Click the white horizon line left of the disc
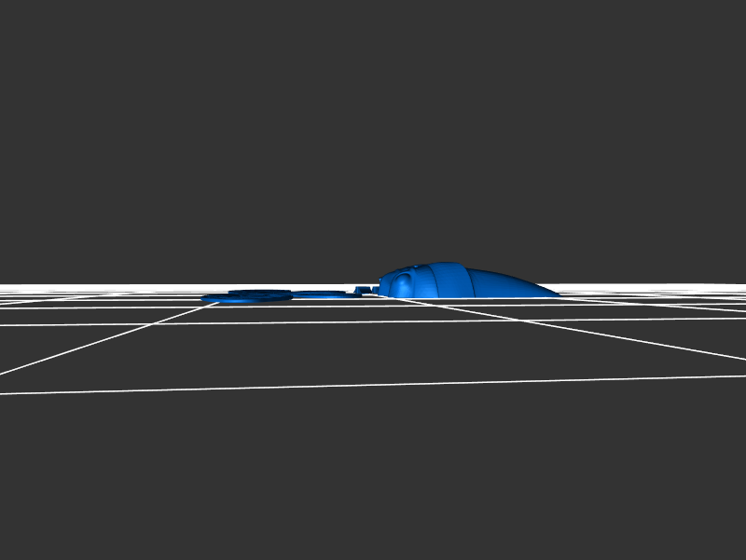The image size is (746, 560). pos(93,284)
